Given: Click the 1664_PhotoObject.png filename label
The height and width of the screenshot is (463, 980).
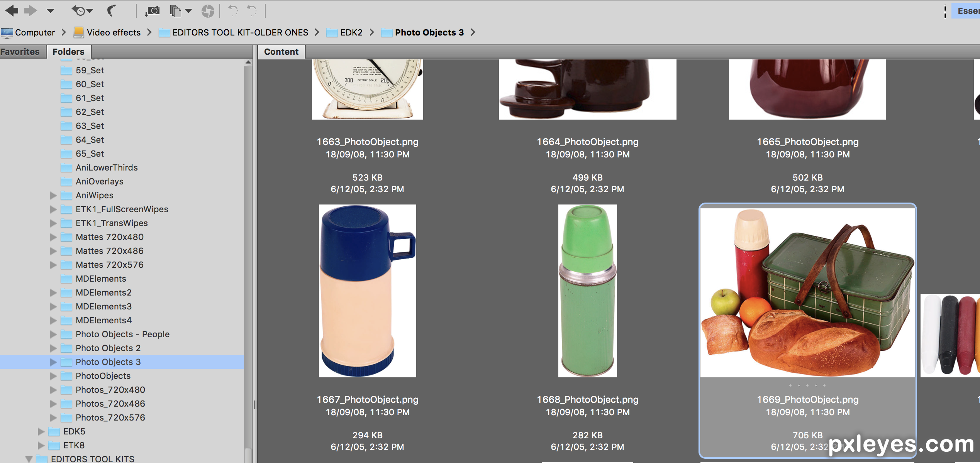Looking at the screenshot, I should coord(588,142).
